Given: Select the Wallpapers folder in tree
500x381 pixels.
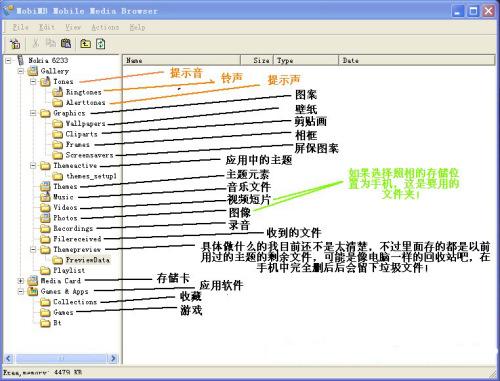Looking at the screenshot, I should click(85, 123).
